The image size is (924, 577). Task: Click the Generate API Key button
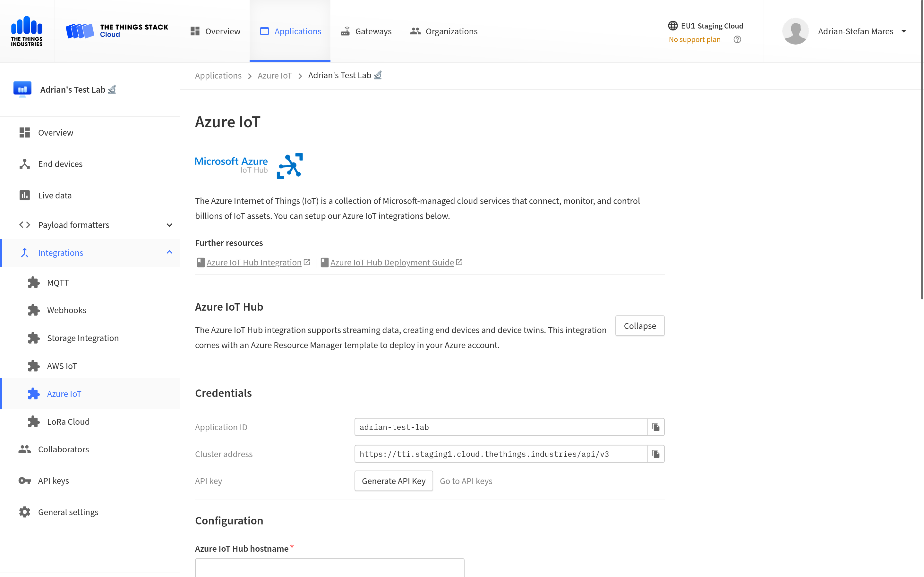pos(392,480)
